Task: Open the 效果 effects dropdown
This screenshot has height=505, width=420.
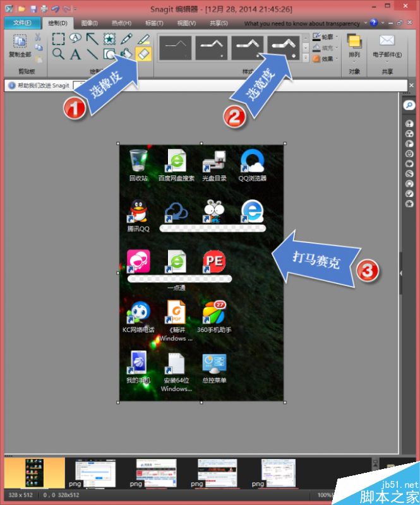Action: coord(325,59)
